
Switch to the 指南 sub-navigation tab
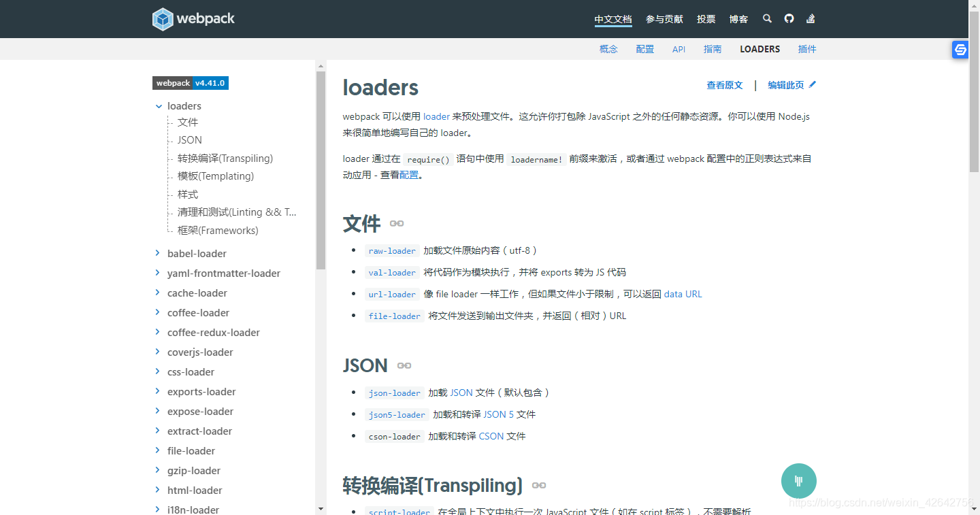pyautogui.click(x=713, y=49)
